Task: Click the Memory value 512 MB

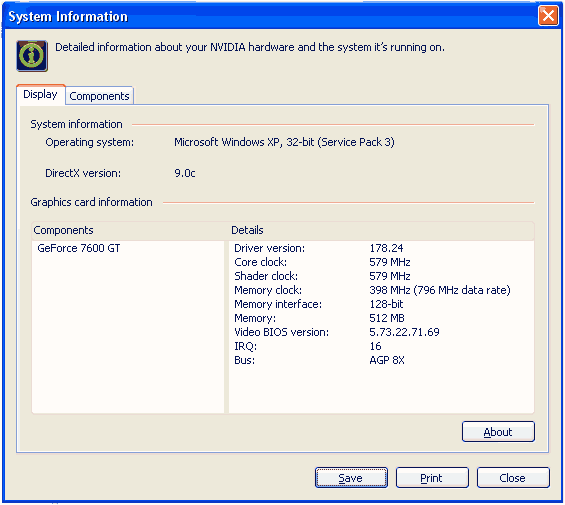Action: [x=387, y=318]
